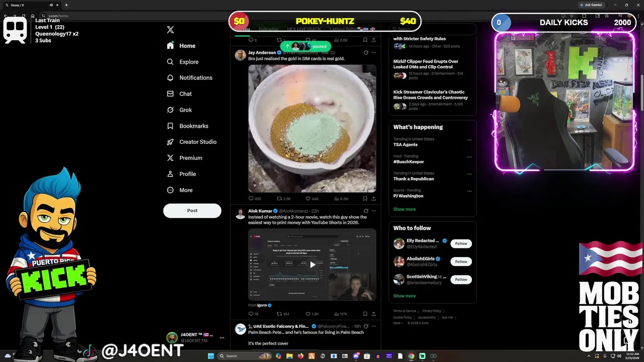
Task: Follow AbolishEGirls
Action: [x=461, y=261]
